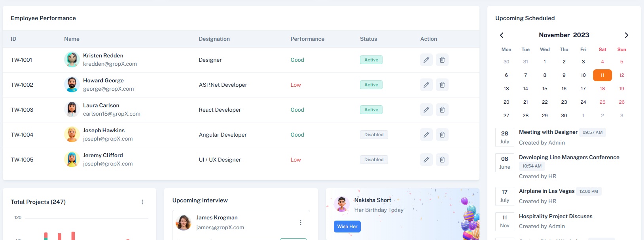Open James Krogman interview options menu
Screen dimensions: 644x240
(301, 223)
